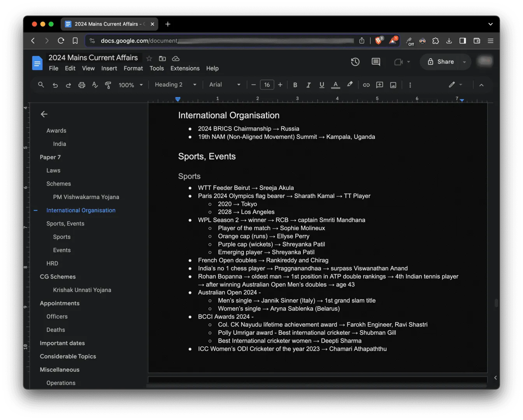Open the Help menu

point(212,68)
